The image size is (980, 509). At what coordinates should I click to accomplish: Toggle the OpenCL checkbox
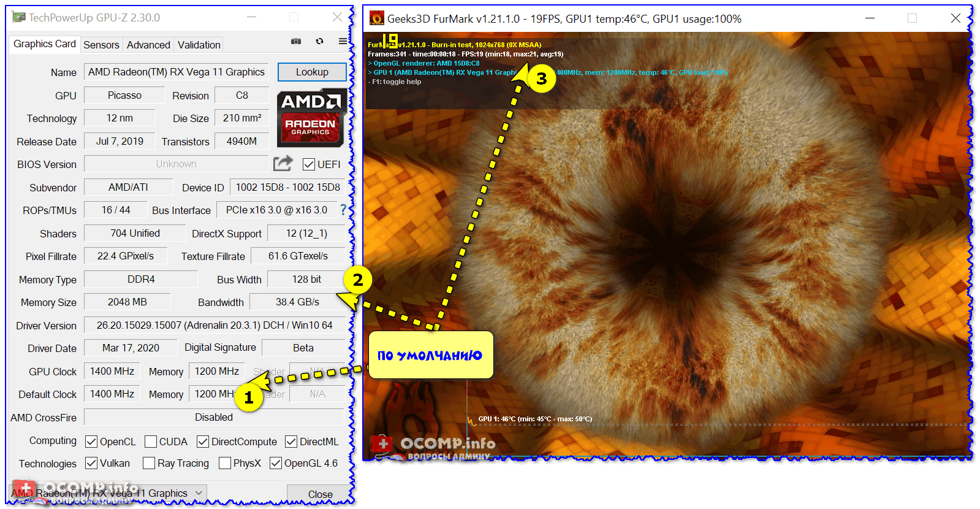tap(91, 442)
